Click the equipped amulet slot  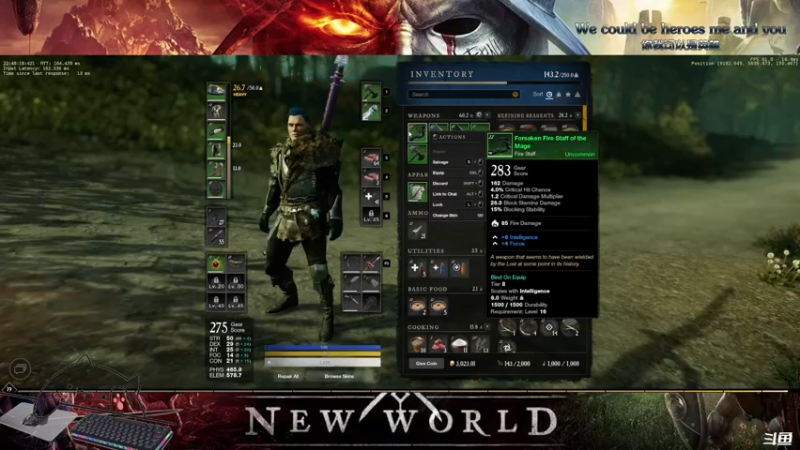point(216,264)
